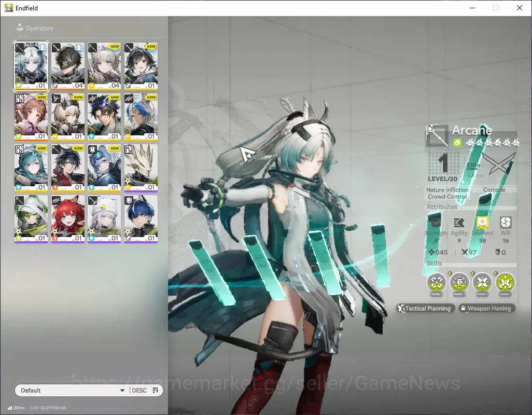Click the HP cross icon beside 545
Image resolution: width=532 pixels, height=415 pixels.
pyautogui.click(x=431, y=252)
